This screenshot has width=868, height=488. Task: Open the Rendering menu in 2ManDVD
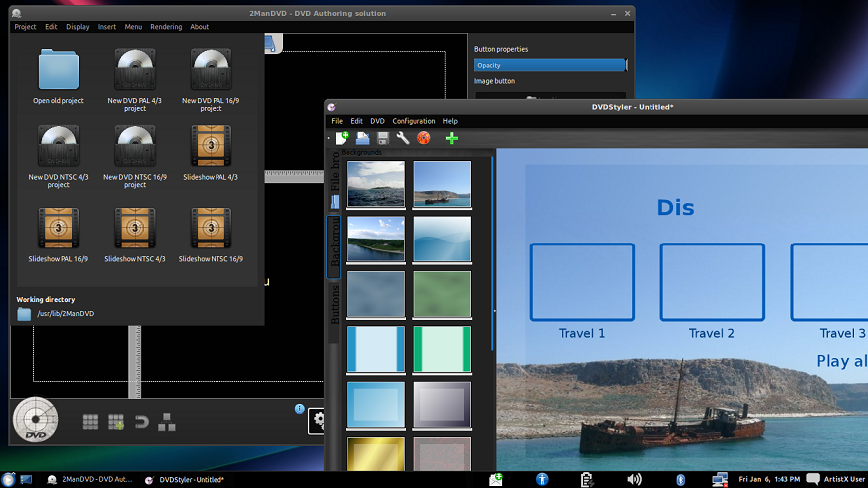click(x=166, y=27)
